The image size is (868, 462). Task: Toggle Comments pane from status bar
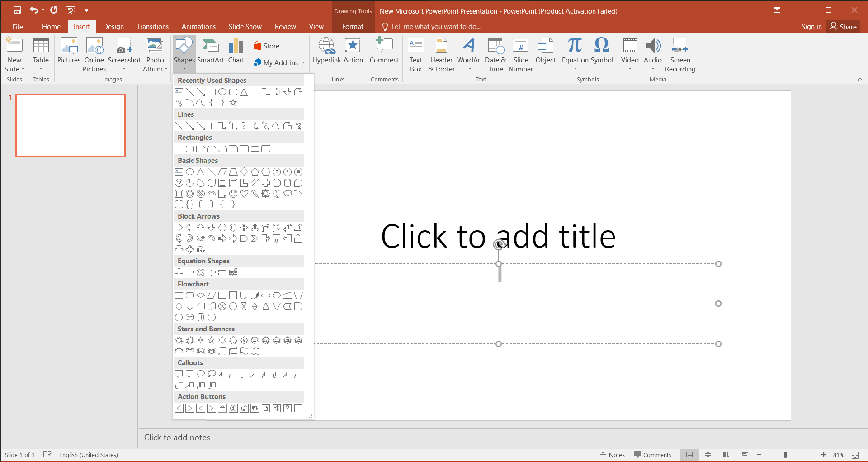coord(653,455)
